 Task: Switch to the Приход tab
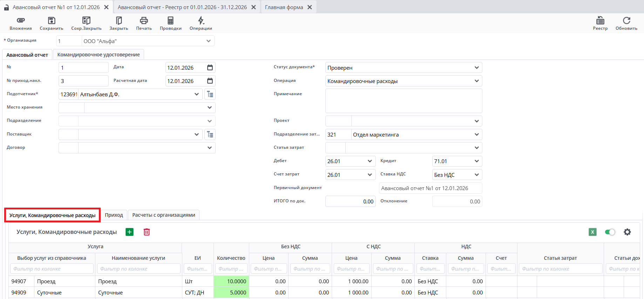114,215
